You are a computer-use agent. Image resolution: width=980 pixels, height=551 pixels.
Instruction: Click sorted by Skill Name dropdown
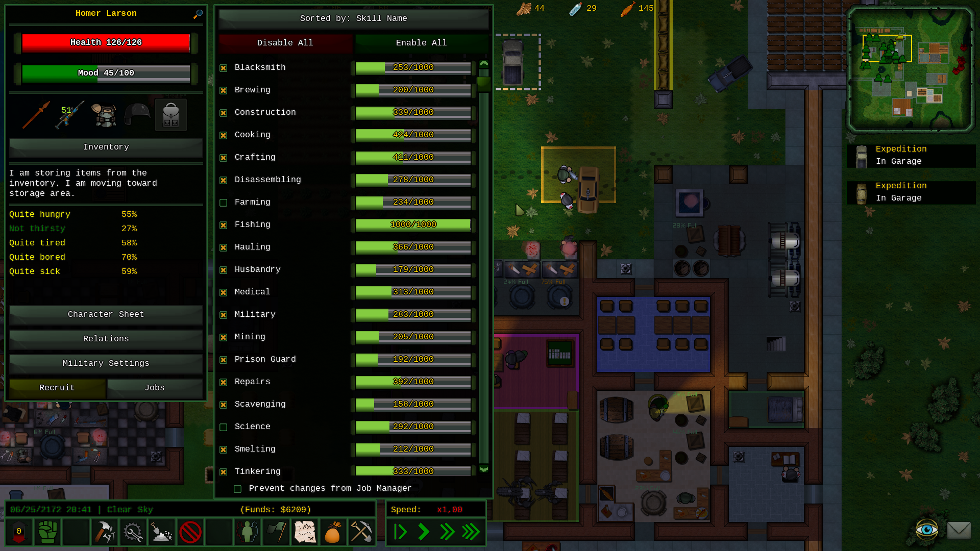353,17
